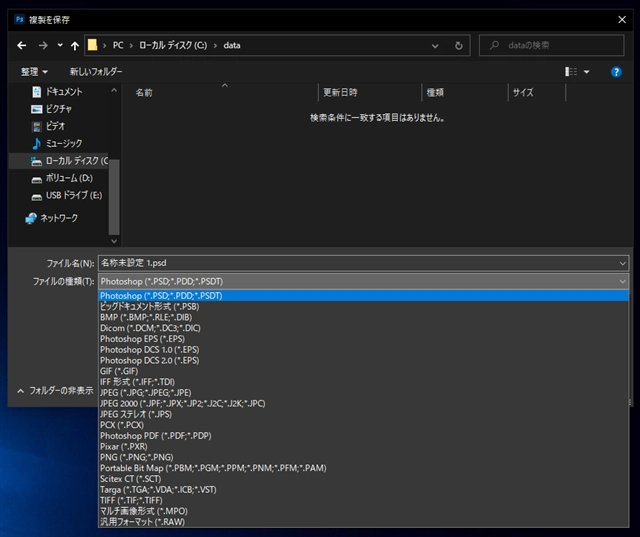Refresh the data folder view
Viewport: 640px width, 537px height.
459,46
